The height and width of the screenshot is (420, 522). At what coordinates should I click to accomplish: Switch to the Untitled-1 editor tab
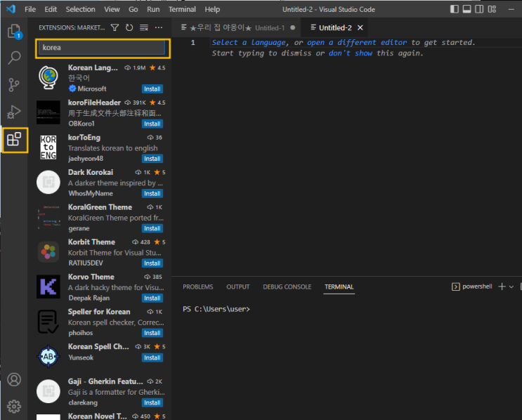click(x=237, y=27)
